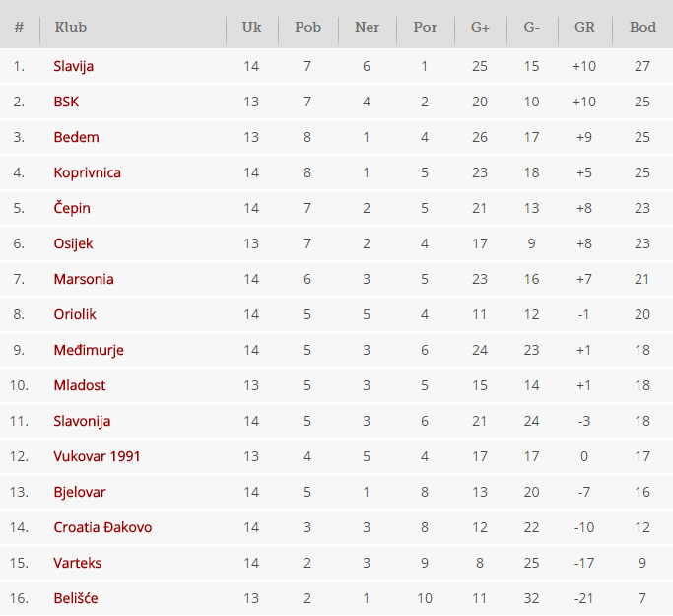Go to the Čepin club page
The height and width of the screenshot is (616, 673).
click(72, 208)
